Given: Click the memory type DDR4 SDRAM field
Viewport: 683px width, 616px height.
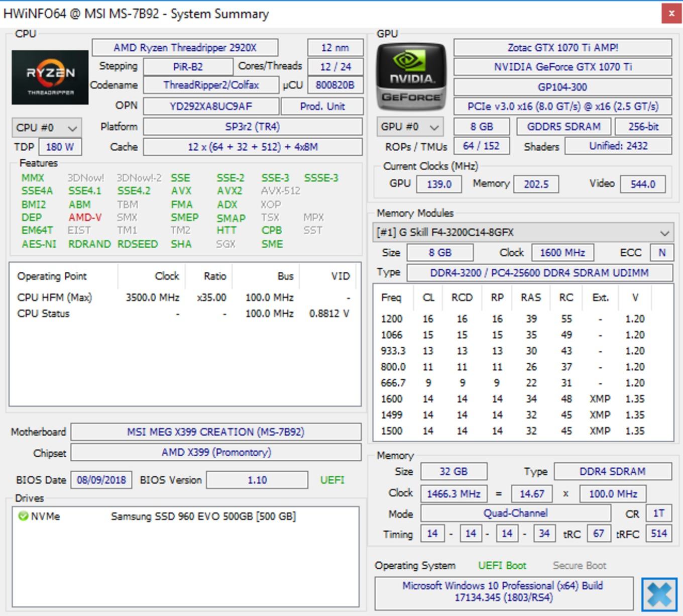Looking at the screenshot, I should (x=613, y=472).
